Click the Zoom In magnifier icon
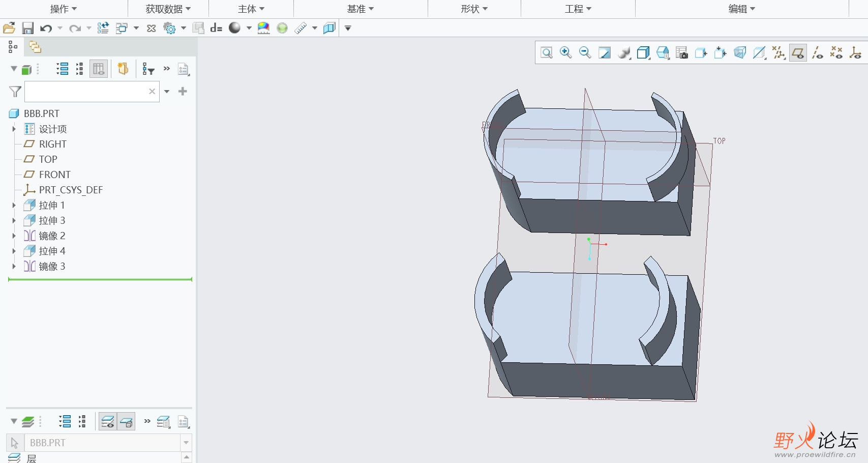The width and height of the screenshot is (868, 463). pyautogui.click(x=565, y=52)
